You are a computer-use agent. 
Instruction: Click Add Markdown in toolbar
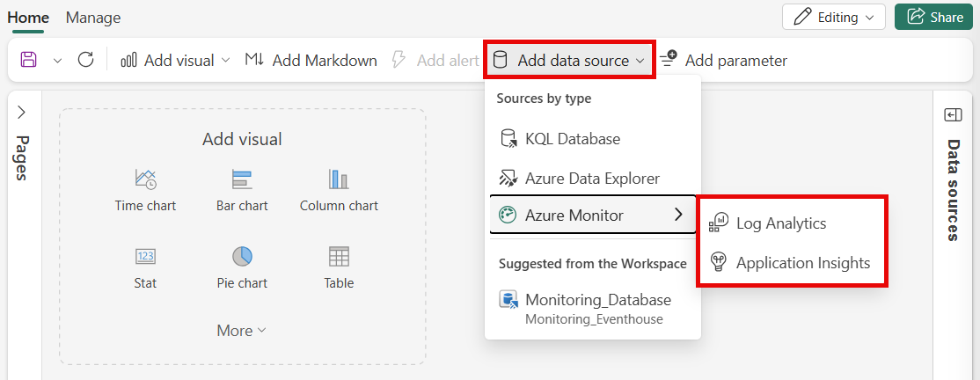311,61
